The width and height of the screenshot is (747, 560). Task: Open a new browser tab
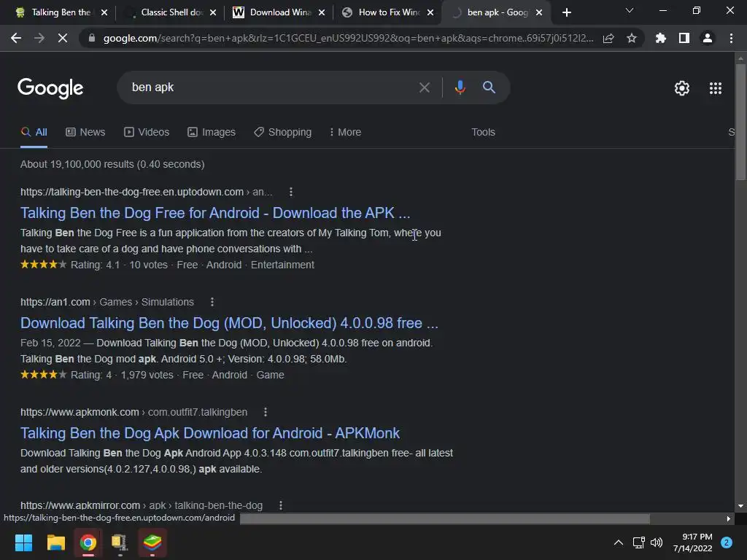coord(566,12)
